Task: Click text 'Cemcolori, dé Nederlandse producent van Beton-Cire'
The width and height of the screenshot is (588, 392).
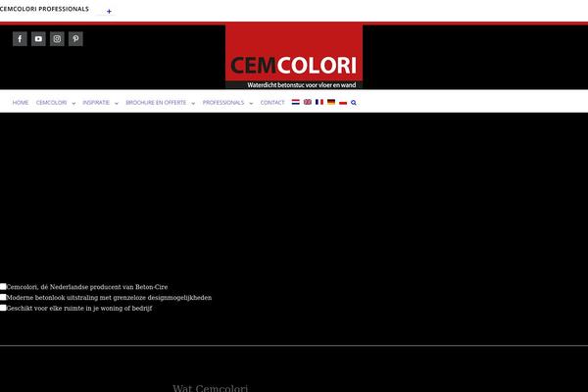Action: (87, 287)
